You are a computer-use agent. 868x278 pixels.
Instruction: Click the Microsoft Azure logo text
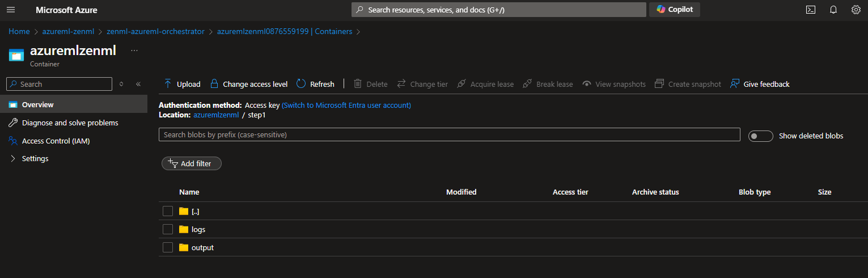[66, 10]
